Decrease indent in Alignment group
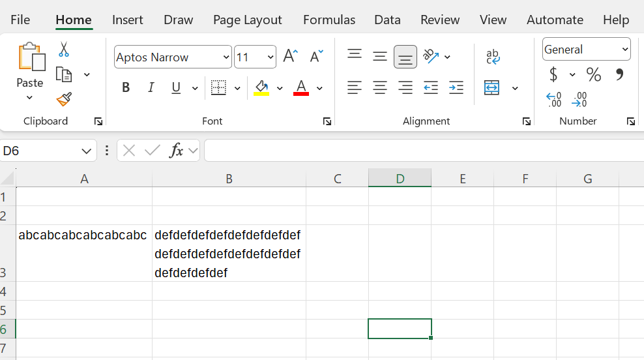644x360 pixels. point(431,87)
